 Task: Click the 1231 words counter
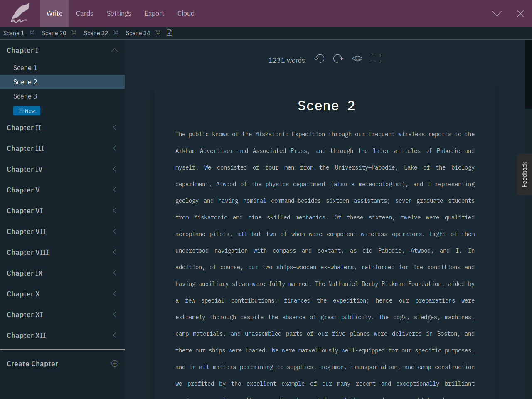tap(286, 60)
